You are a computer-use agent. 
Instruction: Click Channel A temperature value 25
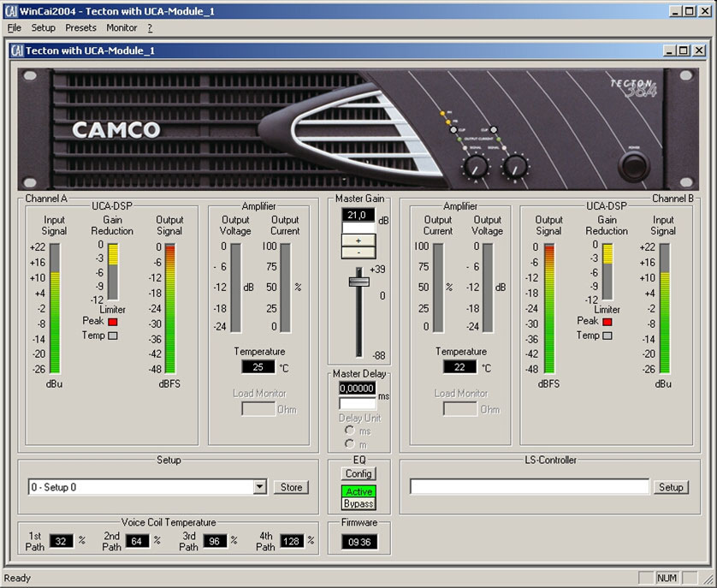[258, 367]
